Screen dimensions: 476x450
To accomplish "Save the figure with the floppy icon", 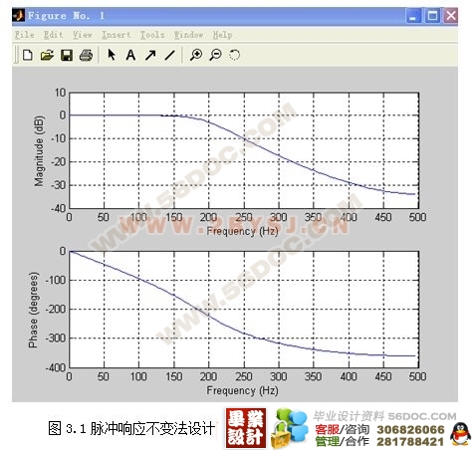I will click(x=67, y=55).
